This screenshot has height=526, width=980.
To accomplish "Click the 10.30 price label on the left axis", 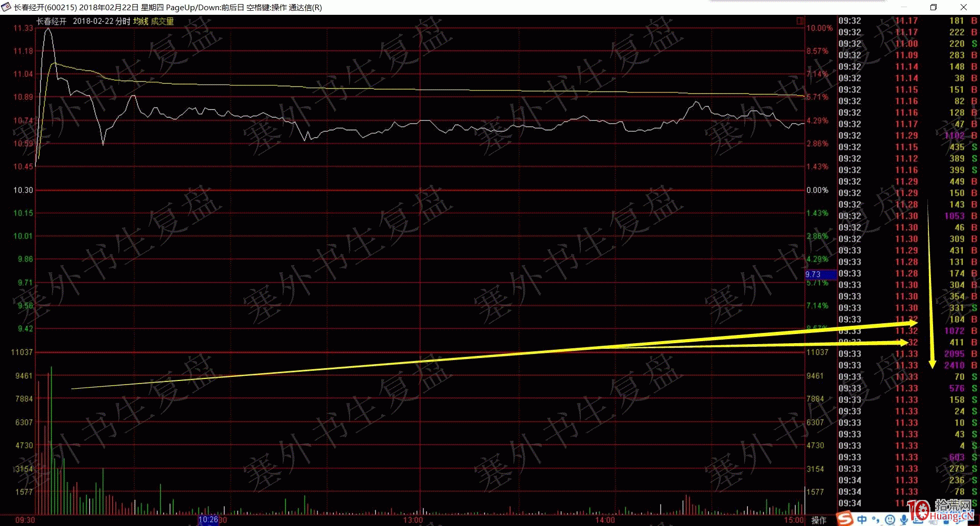I will click(23, 190).
